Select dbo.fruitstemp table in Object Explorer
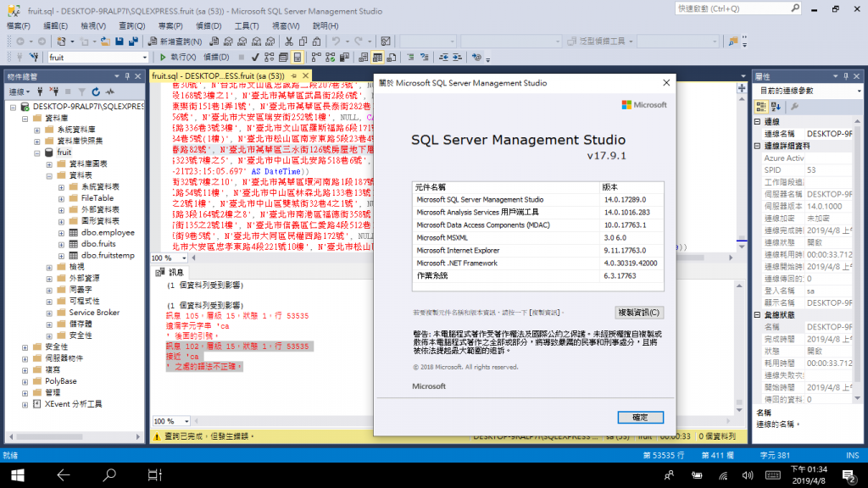 point(108,256)
